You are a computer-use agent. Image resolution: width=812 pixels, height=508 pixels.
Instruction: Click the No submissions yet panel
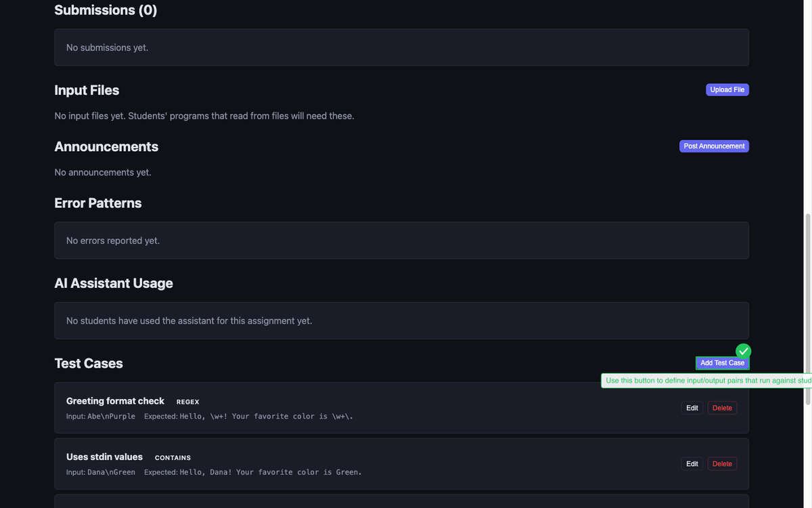401,47
